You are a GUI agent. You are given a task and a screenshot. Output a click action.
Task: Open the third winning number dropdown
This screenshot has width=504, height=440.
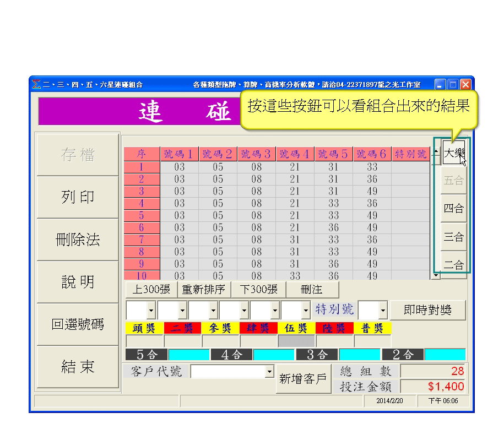(213, 311)
